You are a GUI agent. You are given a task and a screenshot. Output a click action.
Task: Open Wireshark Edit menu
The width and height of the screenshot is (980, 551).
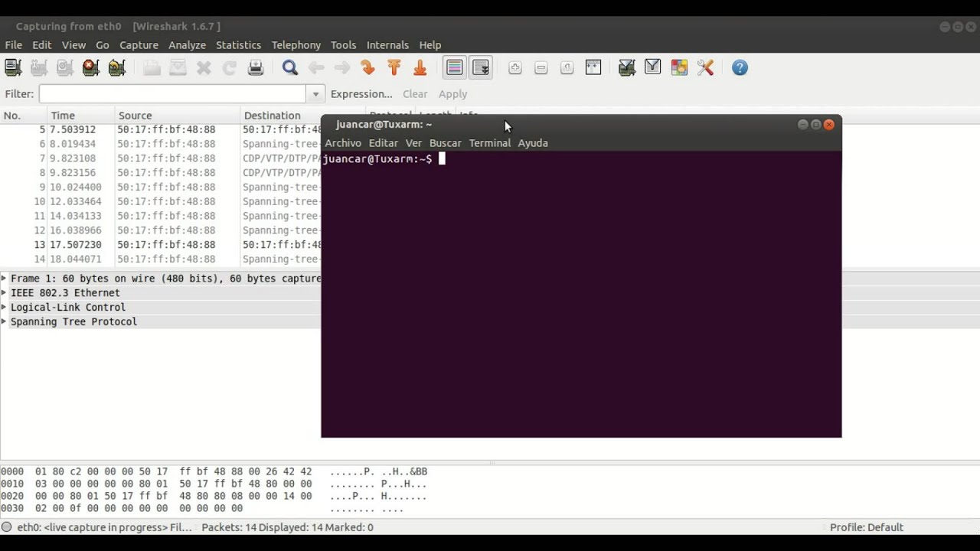pos(42,45)
